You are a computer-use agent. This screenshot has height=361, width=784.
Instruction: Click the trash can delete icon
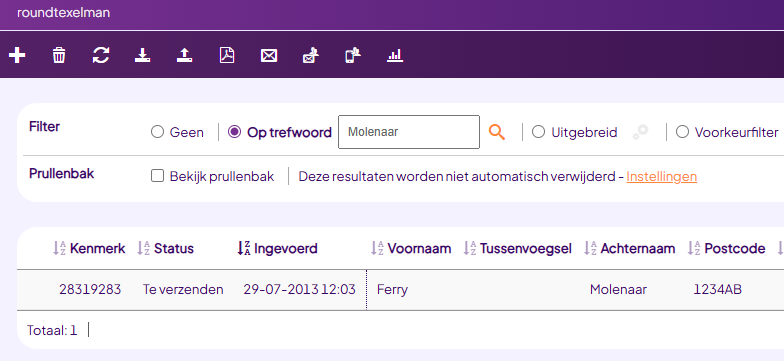point(59,55)
